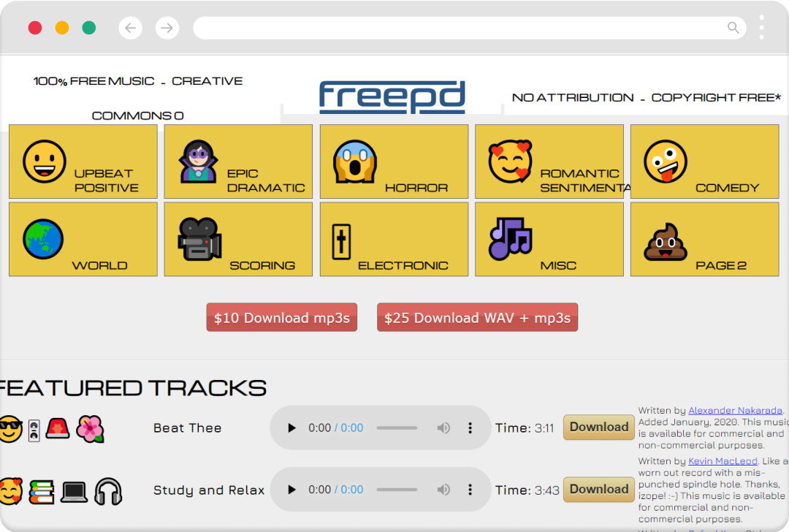789x532 pixels.
Task: Open the World category tile
Action: pos(83,239)
